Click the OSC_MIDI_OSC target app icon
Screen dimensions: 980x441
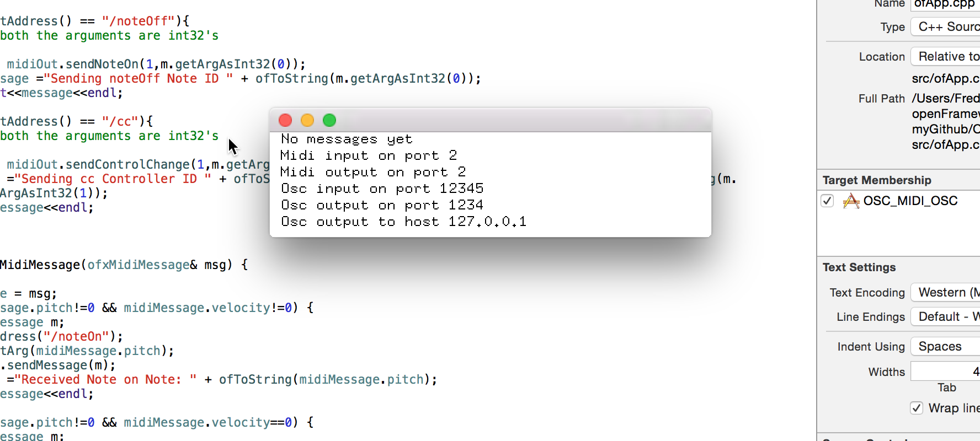(x=851, y=201)
